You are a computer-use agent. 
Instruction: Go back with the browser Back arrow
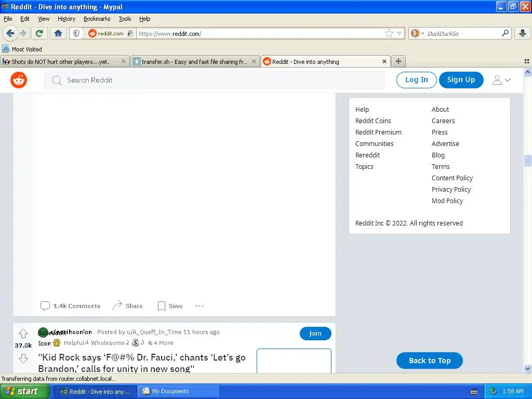tap(10, 33)
